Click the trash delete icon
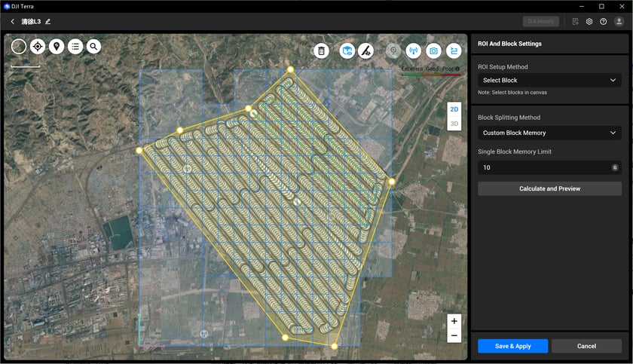The image size is (633, 364). coord(322,50)
